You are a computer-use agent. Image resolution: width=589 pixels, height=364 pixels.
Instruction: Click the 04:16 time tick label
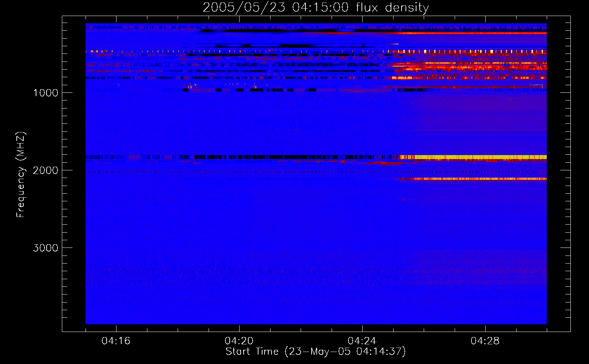coord(116,341)
